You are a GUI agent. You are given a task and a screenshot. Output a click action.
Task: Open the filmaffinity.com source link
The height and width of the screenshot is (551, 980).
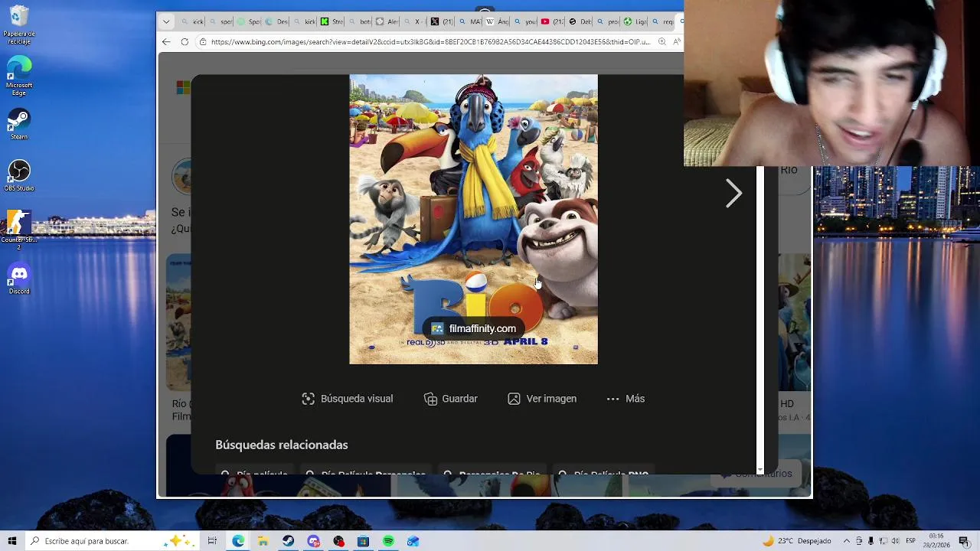coord(473,328)
